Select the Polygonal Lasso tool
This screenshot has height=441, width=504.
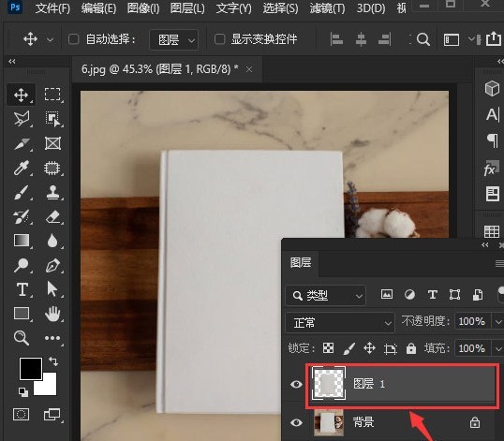[x=22, y=119]
